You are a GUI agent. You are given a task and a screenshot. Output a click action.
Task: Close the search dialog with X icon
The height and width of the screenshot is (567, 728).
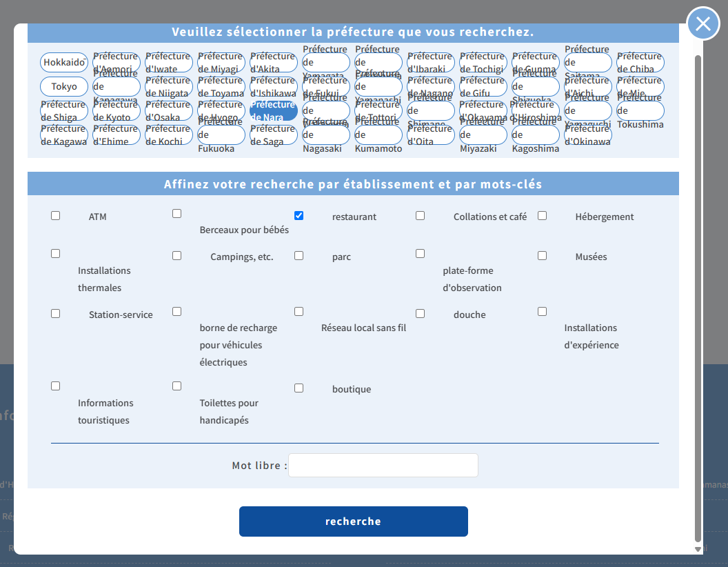(702, 24)
